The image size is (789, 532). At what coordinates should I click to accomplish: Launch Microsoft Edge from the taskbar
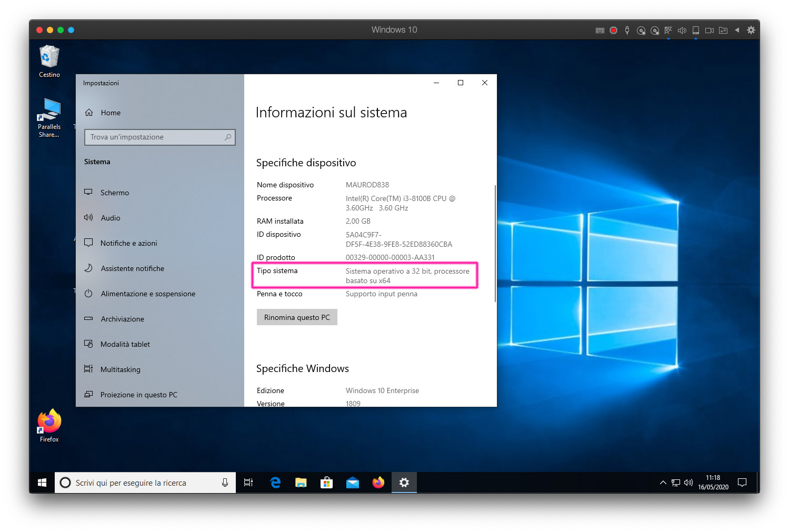pyautogui.click(x=275, y=483)
